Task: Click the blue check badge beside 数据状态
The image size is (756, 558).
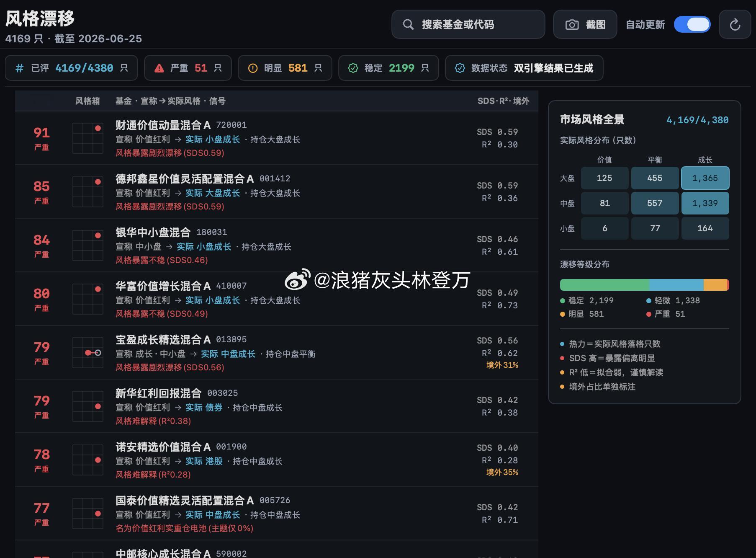Action: click(x=460, y=68)
